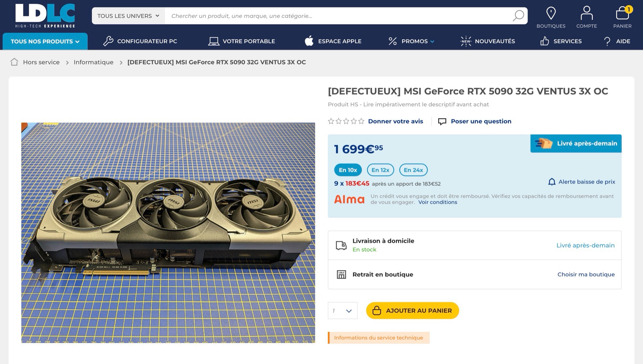Click the home icon in breadcrumb

[x=14, y=62]
